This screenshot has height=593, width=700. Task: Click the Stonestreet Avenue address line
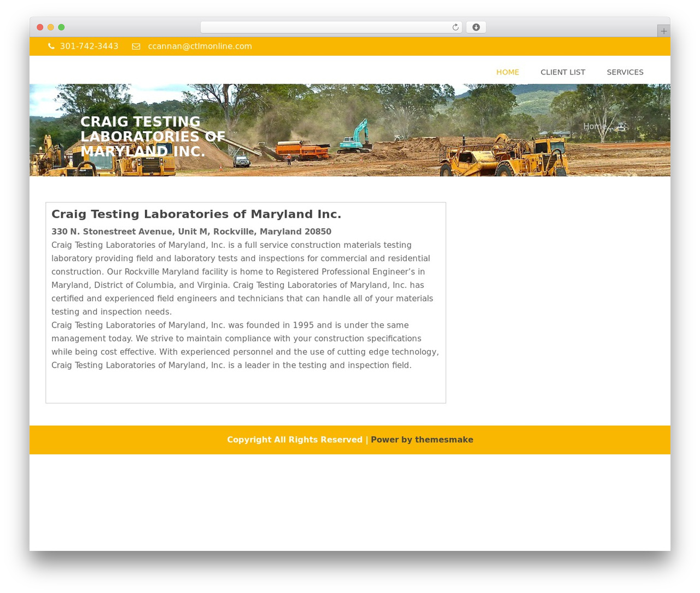191,232
